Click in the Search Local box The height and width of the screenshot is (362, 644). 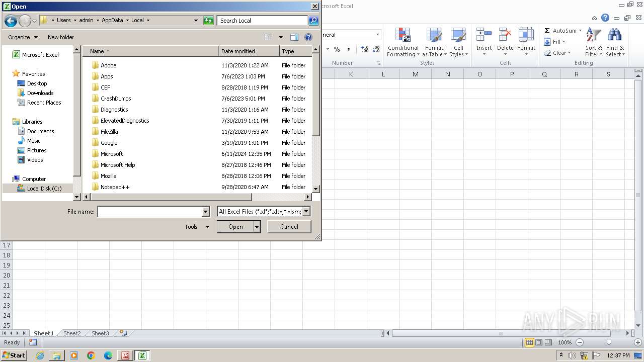click(x=263, y=21)
